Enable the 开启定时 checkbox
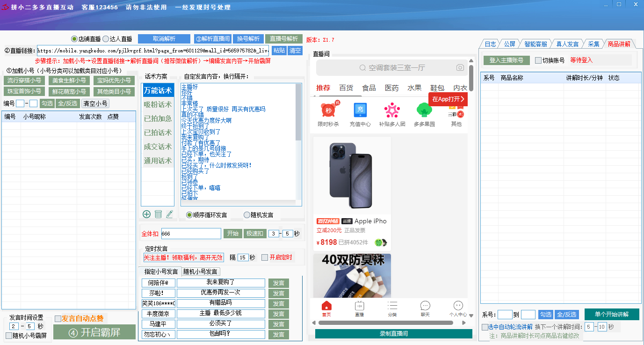Image resolution: width=644 pixels, height=345 pixels. (x=265, y=257)
